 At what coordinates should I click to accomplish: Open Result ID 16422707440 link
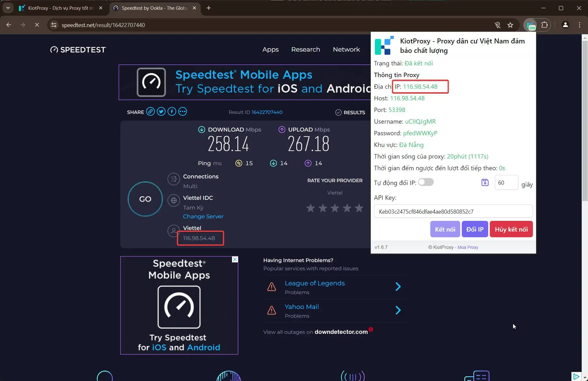click(267, 112)
